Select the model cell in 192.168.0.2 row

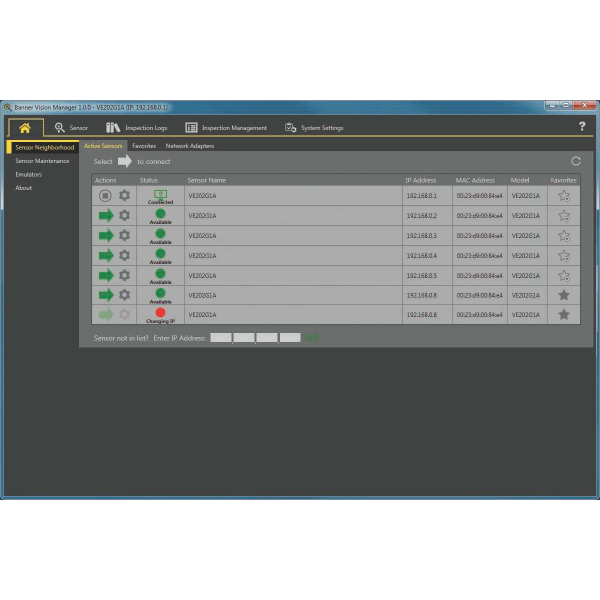tap(526, 216)
